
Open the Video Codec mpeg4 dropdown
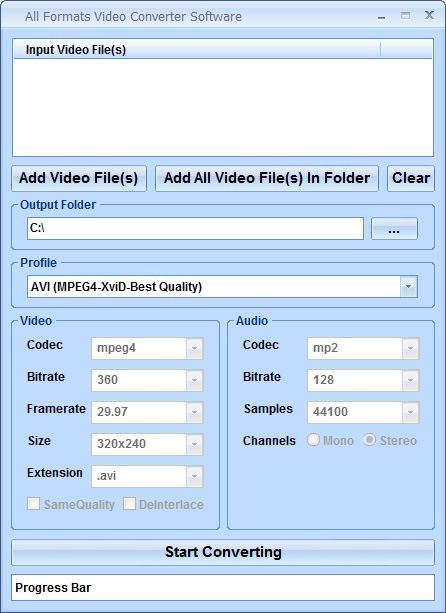194,348
